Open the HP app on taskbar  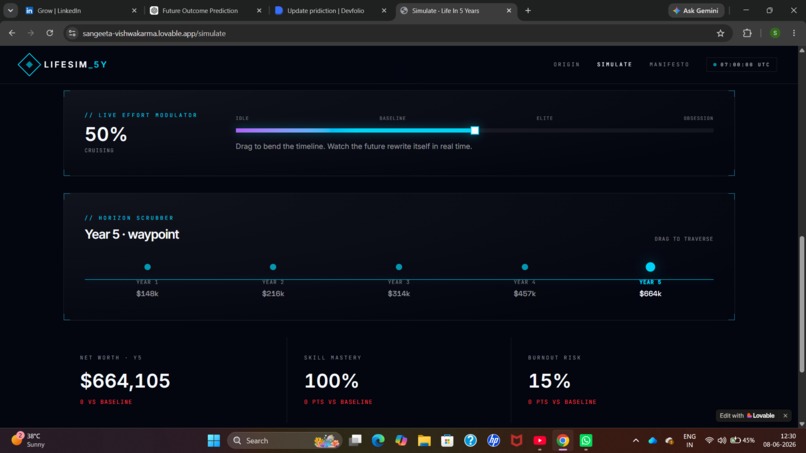[493, 441]
